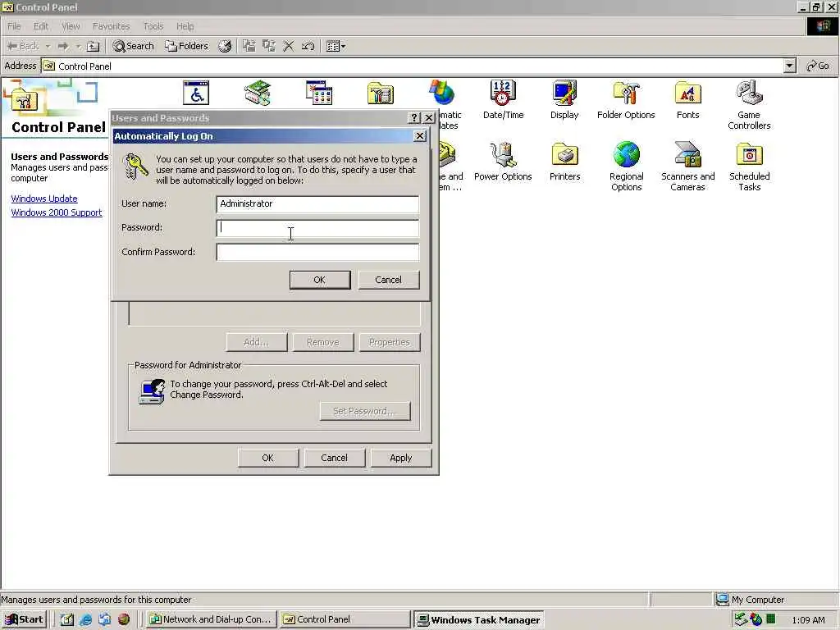Click the Confirm Password field

[317, 253]
